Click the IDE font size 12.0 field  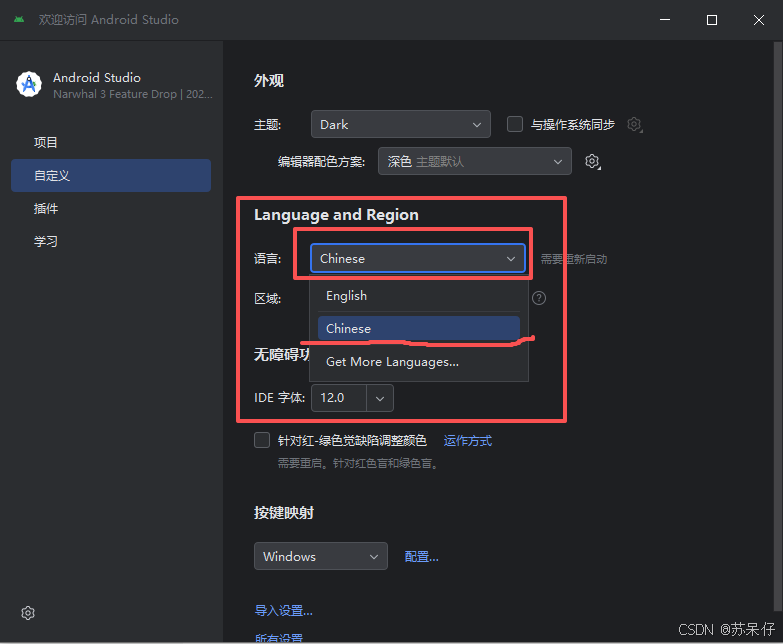(x=339, y=398)
